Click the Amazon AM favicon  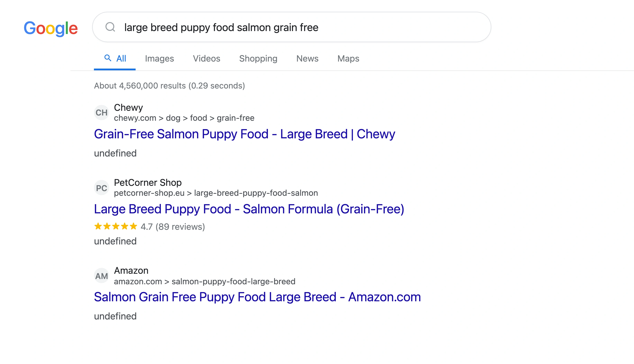click(x=101, y=275)
